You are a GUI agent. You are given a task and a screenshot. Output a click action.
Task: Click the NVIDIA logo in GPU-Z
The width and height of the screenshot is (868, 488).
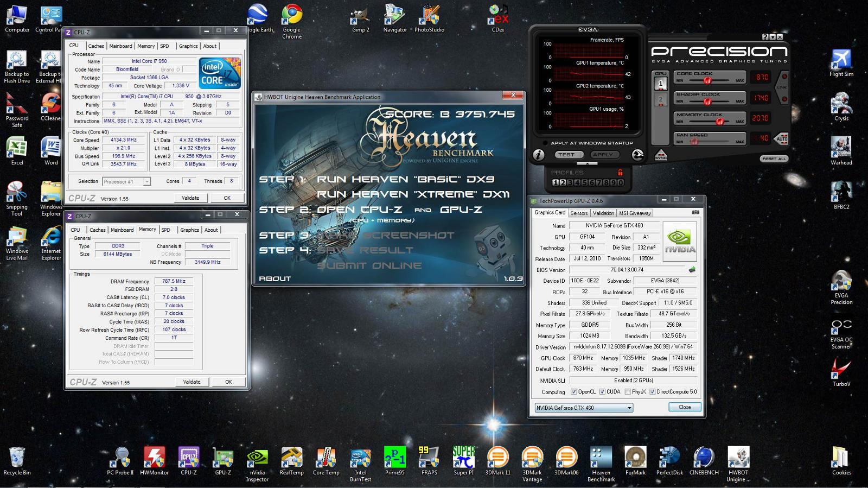(680, 241)
